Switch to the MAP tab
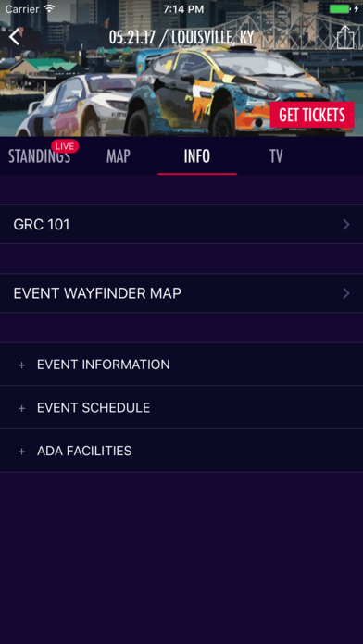The height and width of the screenshot is (644, 363). pos(119,156)
